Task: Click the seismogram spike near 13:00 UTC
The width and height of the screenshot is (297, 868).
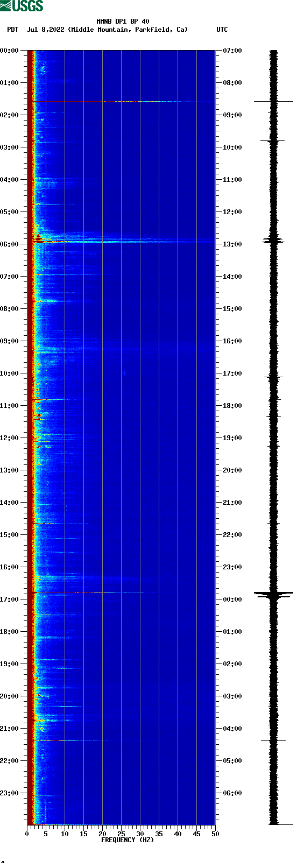Action: click(273, 241)
